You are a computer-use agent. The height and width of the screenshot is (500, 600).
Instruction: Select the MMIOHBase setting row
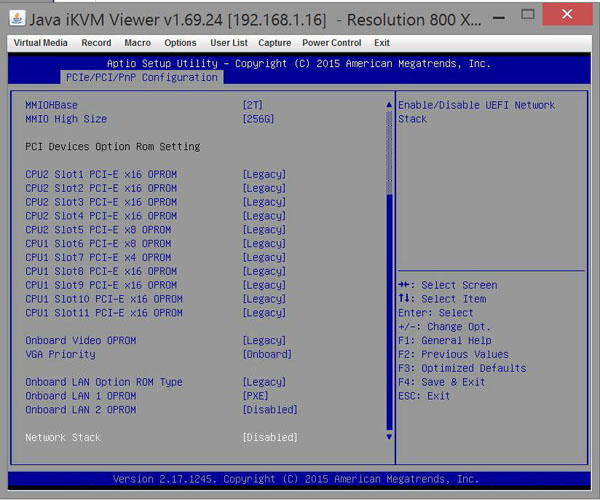(x=52, y=105)
